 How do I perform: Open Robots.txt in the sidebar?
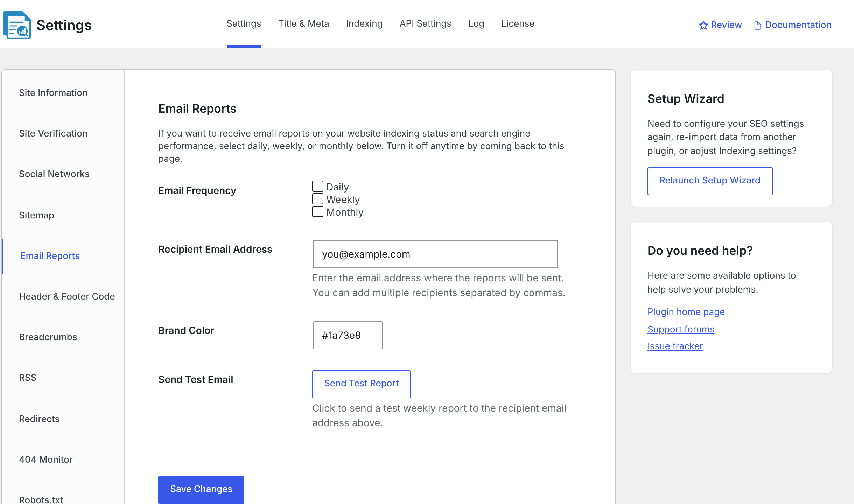coord(41,499)
